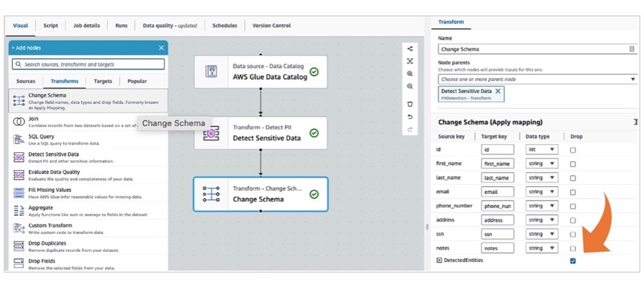644x286 pixels.
Task: Click the Detect Sensitive Data list icon
Action: [x=19, y=157]
